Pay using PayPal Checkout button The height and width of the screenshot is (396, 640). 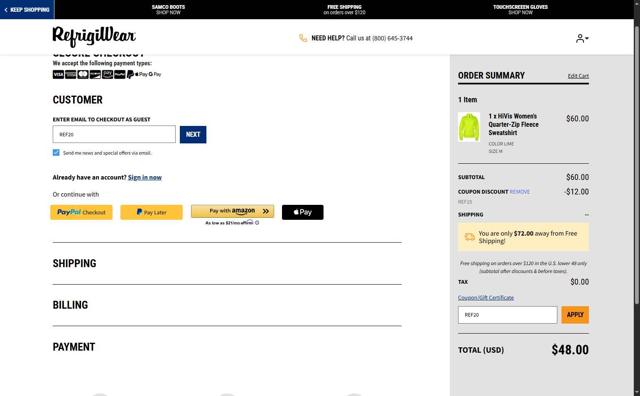pos(81,212)
